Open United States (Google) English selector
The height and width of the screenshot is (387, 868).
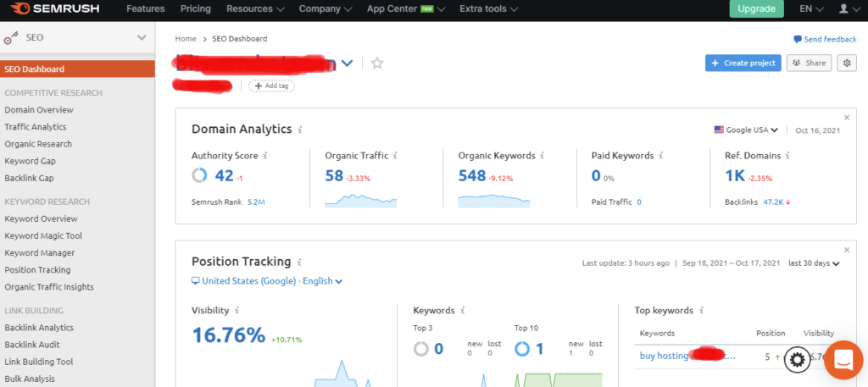click(x=267, y=281)
